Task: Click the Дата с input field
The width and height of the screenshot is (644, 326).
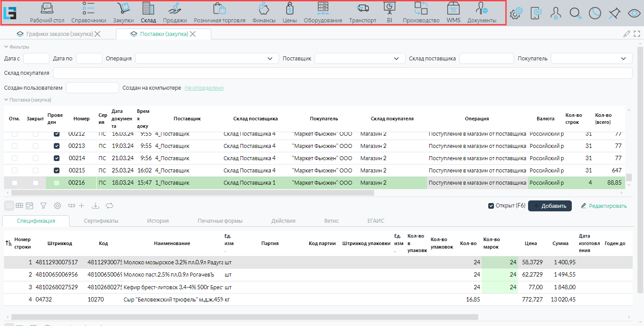Action: pos(36,59)
